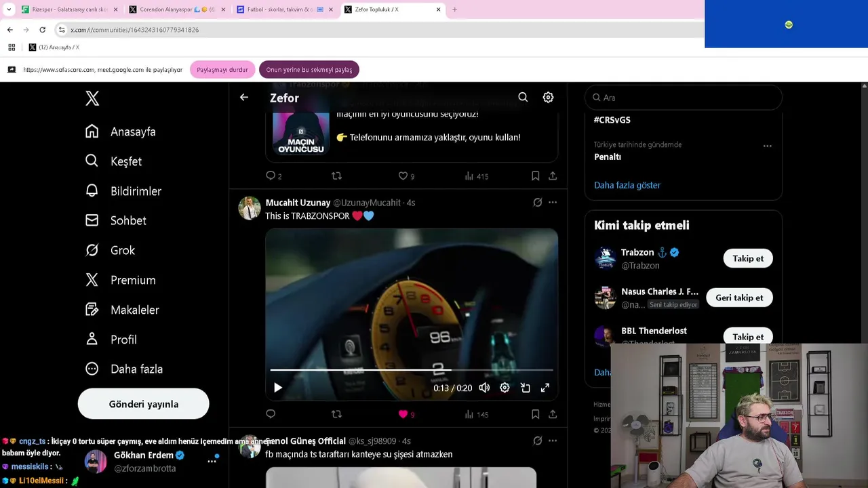Open Penaltı trending topic
The image size is (868, 488).
click(x=608, y=157)
